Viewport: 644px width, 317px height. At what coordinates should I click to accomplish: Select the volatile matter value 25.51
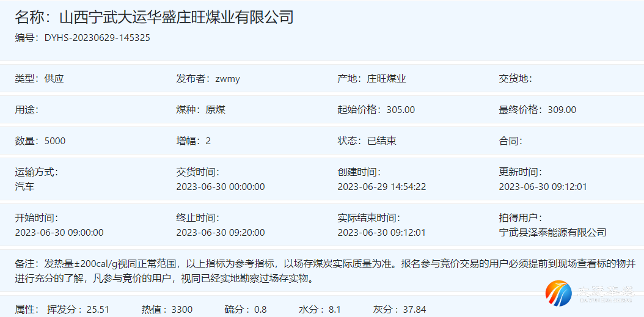pyautogui.click(x=98, y=310)
